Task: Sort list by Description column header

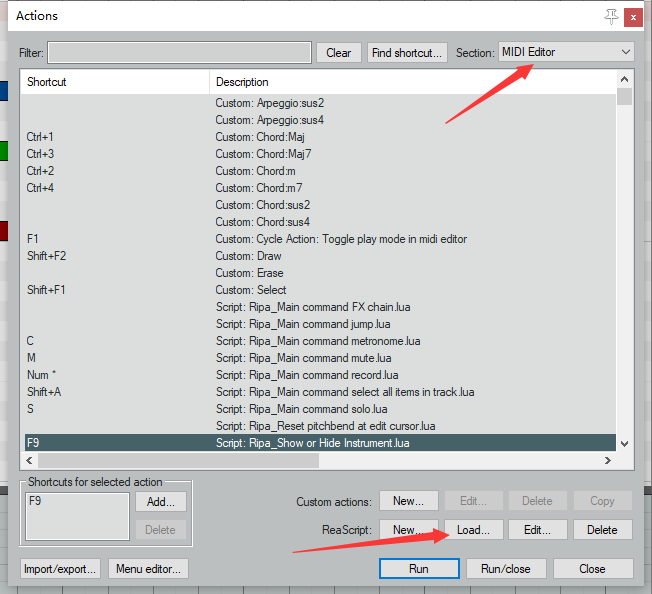Action: coord(412,82)
